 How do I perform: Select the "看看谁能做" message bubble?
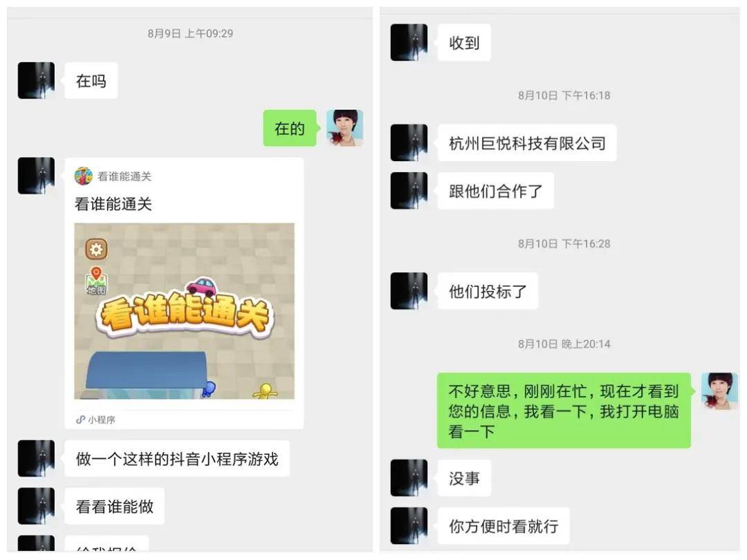click(x=115, y=506)
